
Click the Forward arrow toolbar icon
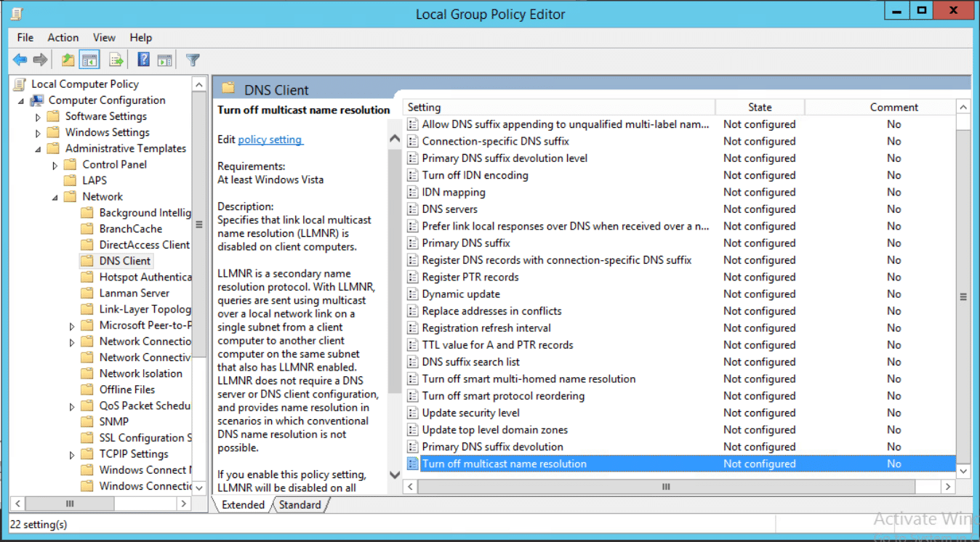[41, 60]
